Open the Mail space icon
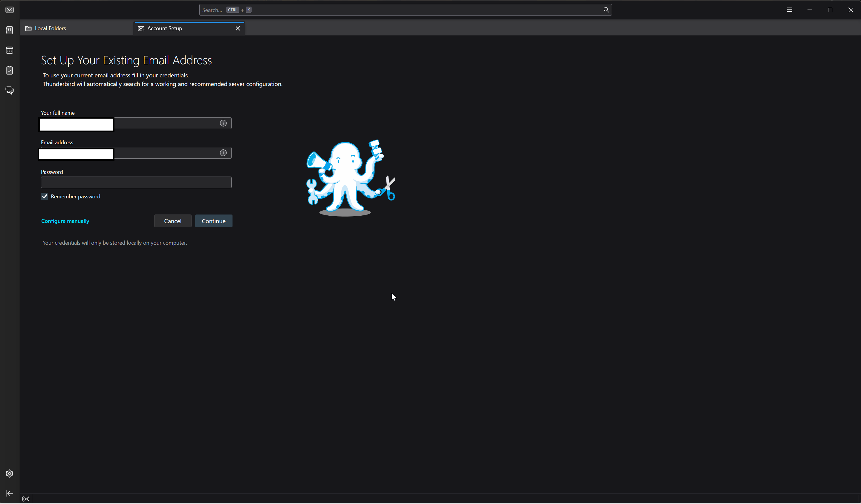The image size is (861, 504). click(10, 10)
